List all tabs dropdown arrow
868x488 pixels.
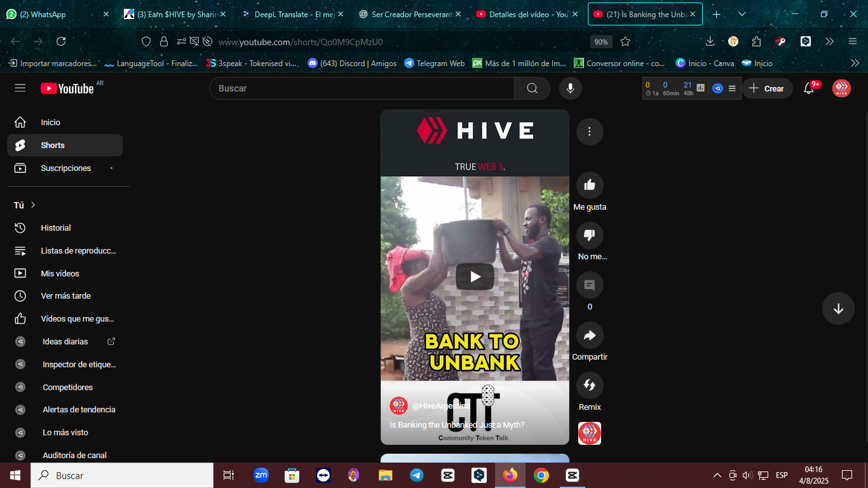tap(742, 14)
